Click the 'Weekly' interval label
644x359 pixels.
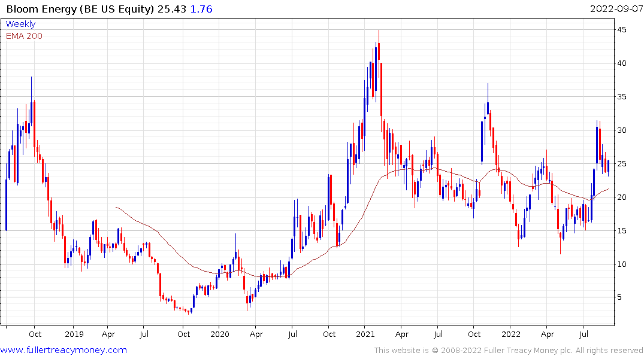click(20, 24)
